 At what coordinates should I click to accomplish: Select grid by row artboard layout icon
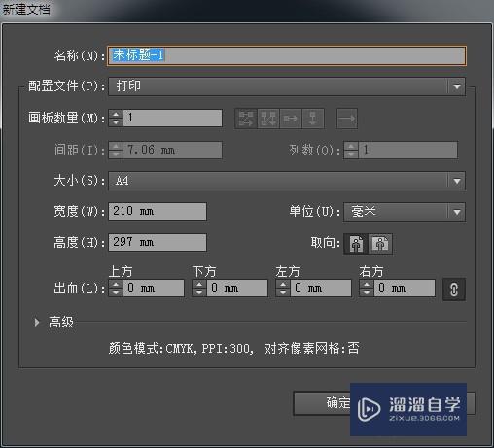click(x=246, y=119)
